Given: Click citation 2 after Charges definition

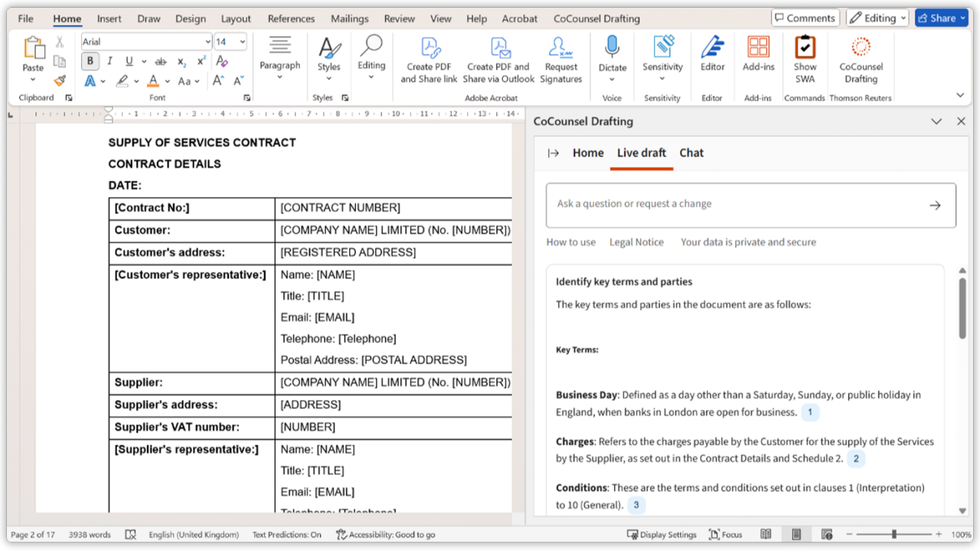Looking at the screenshot, I should coord(856,459).
